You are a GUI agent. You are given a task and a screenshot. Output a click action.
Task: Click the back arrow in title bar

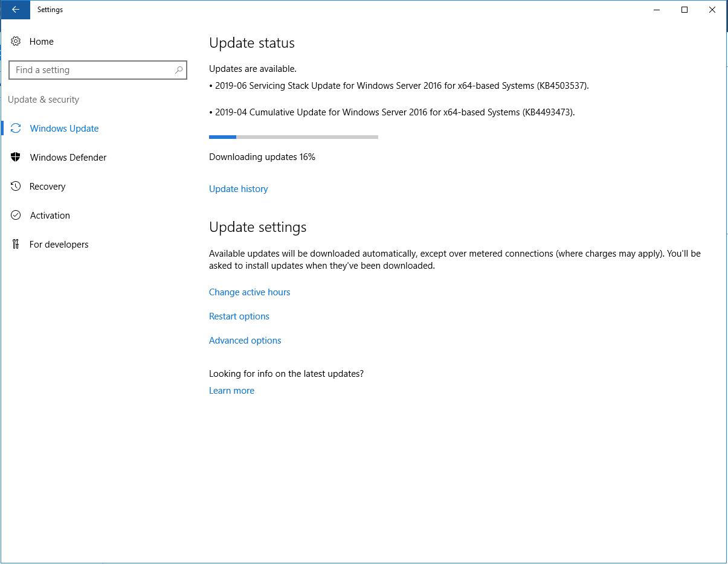[x=16, y=10]
